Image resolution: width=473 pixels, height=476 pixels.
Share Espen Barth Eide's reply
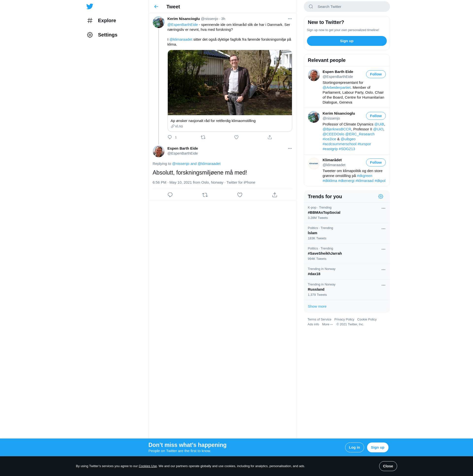(x=275, y=195)
